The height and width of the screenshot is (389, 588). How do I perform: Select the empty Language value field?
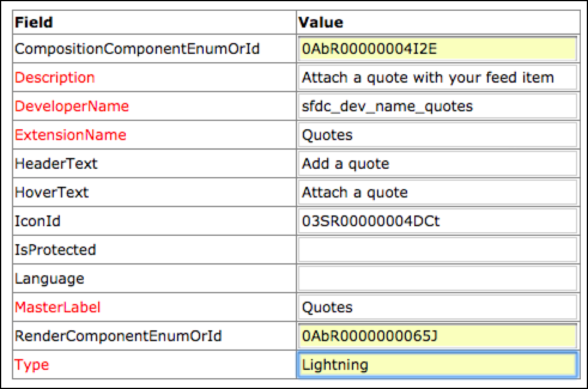(x=437, y=278)
